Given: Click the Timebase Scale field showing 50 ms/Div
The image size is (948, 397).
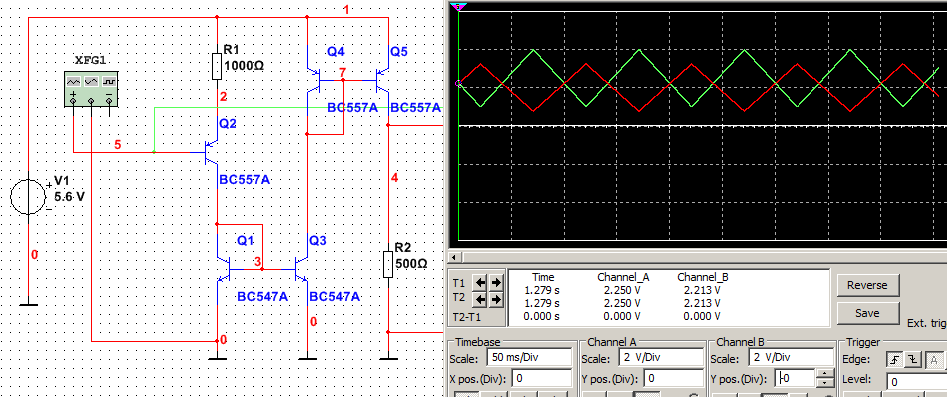Looking at the screenshot, I should pyautogui.click(x=530, y=358).
